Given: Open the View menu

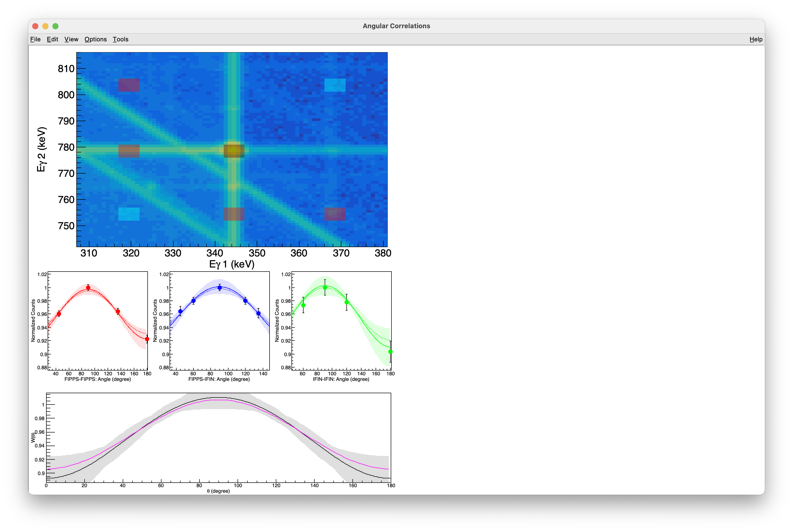Looking at the screenshot, I should pyautogui.click(x=71, y=39).
